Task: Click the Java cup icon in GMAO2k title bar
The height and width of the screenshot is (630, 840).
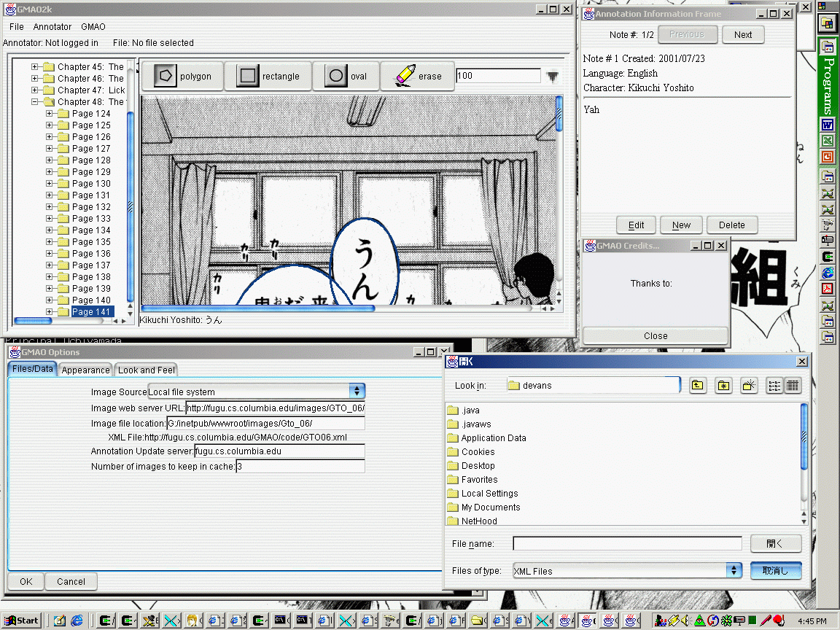Action: pos(10,9)
